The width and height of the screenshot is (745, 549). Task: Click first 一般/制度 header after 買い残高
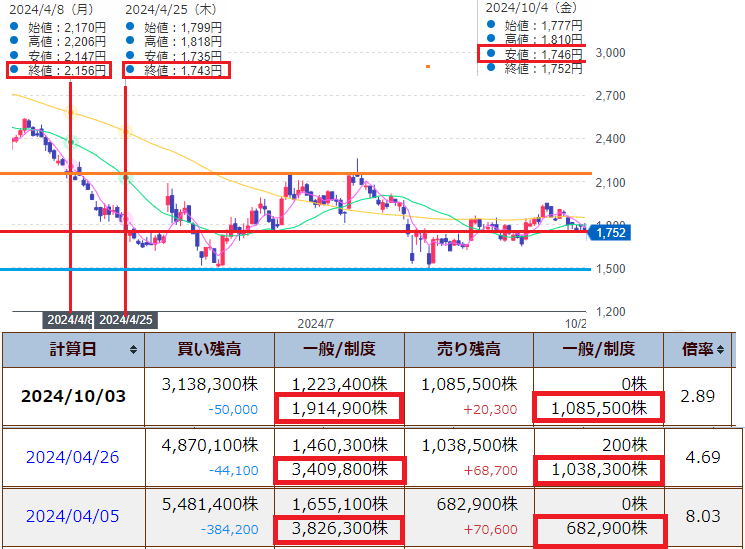coord(339,350)
